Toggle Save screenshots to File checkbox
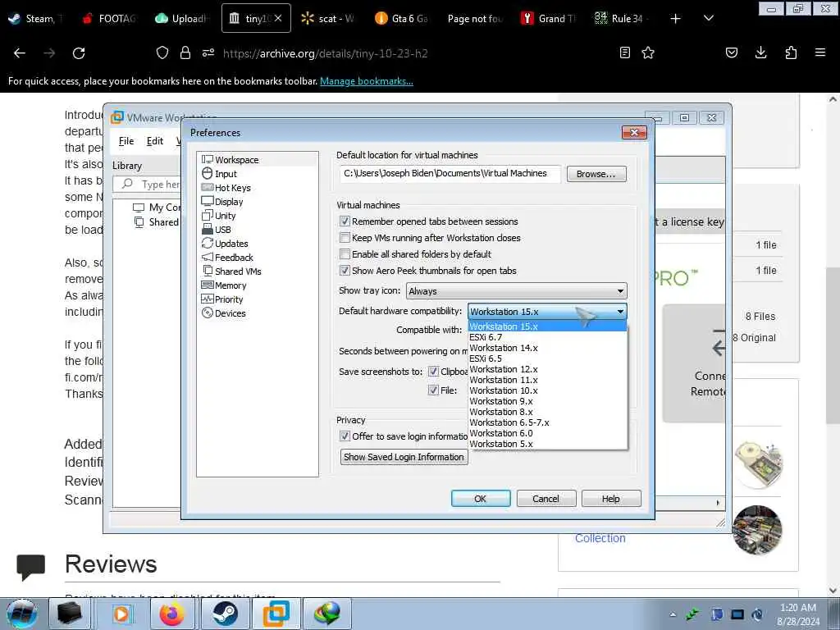Viewport: 840px width, 630px height. [x=433, y=390]
